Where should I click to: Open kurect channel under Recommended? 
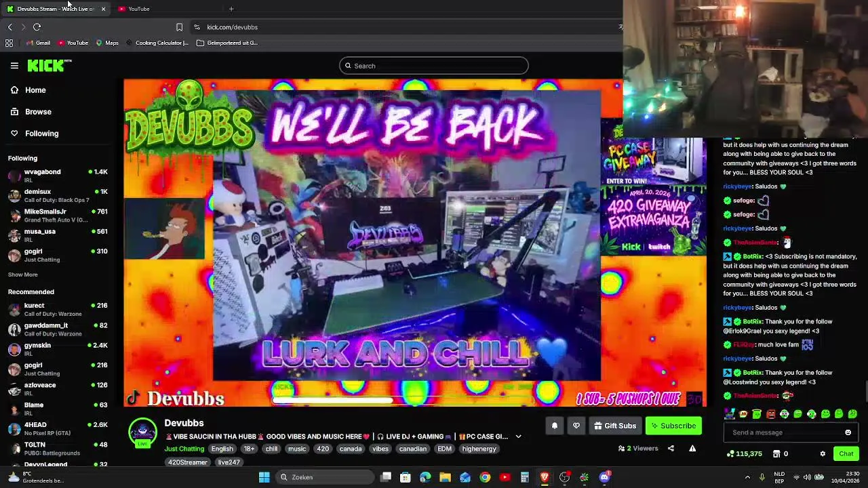click(x=58, y=309)
